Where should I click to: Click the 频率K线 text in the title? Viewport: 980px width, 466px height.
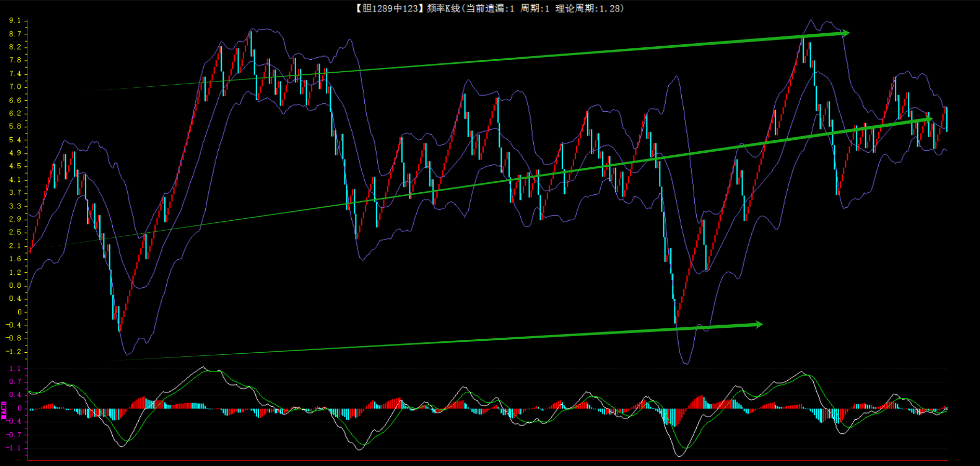(443, 8)
